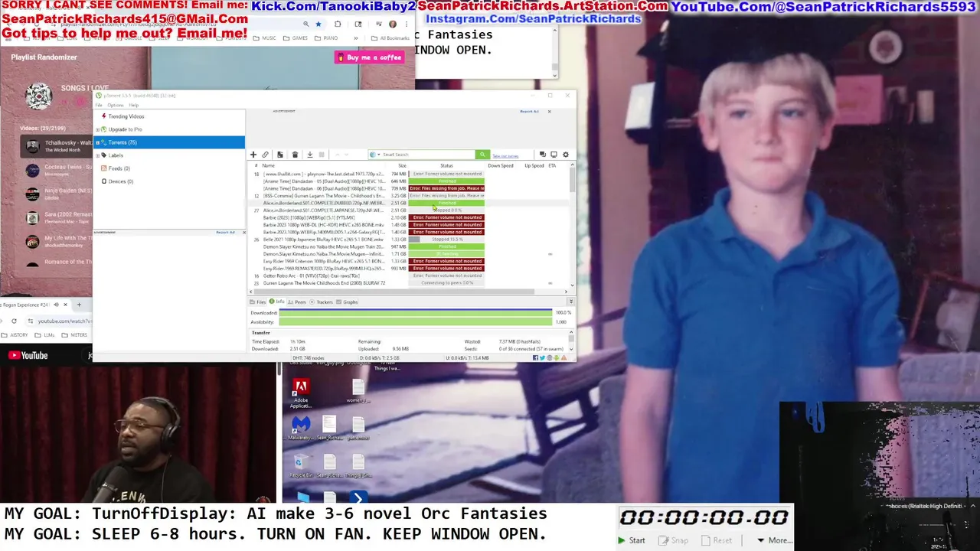The height and width of the screenshot is (551, 980).
Task: Collapse Transfer section arrow
Action: click(x=571, y=332)
